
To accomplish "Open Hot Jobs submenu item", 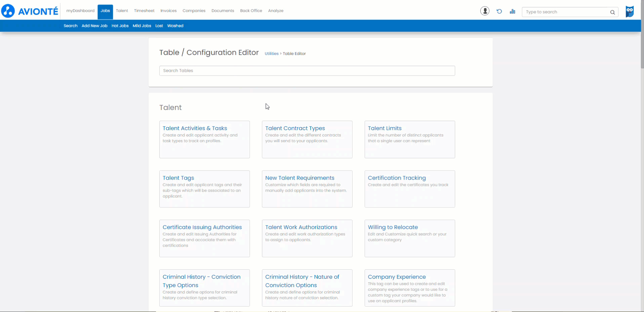I will click(x=120, y=26).
